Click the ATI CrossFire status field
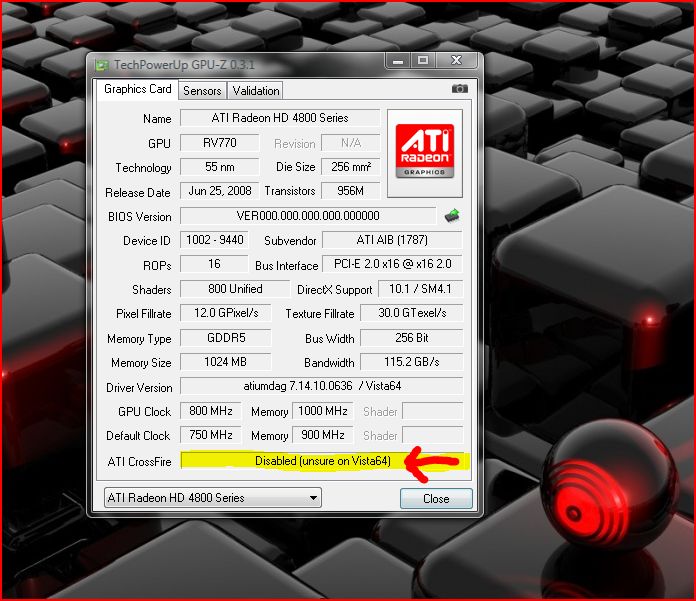The width and height of the screenshot is (696, 601). [322, 461]
